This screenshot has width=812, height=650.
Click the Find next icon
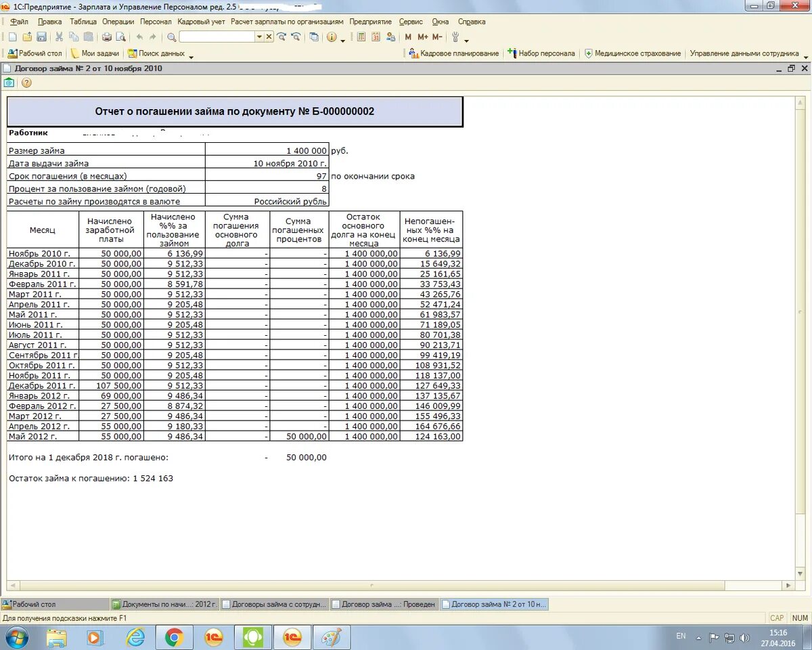coord(281,37)
